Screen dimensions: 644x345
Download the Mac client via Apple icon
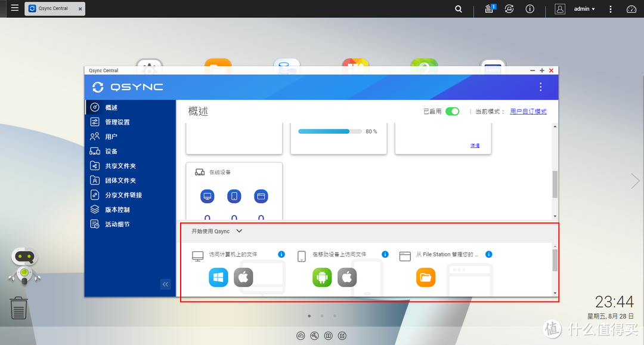(243, 278)
